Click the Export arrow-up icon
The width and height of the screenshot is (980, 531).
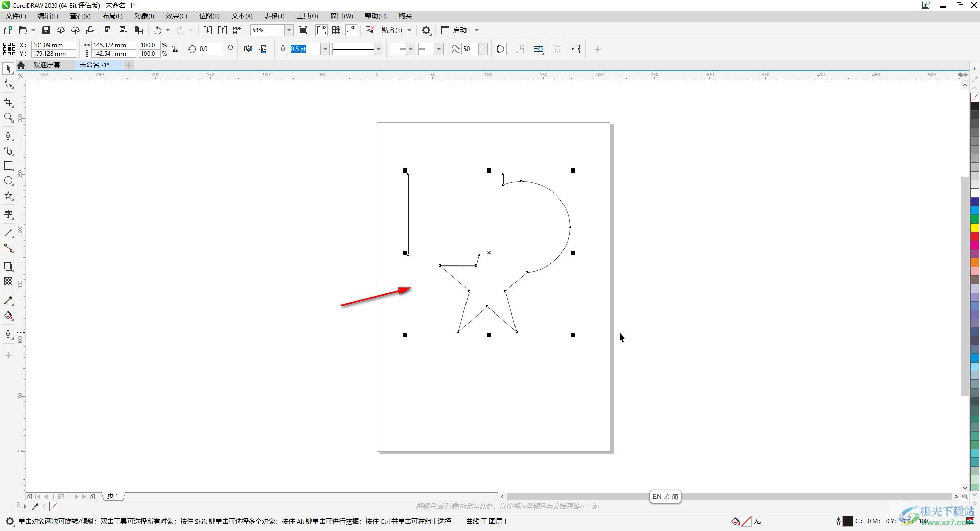click(223, 30)
